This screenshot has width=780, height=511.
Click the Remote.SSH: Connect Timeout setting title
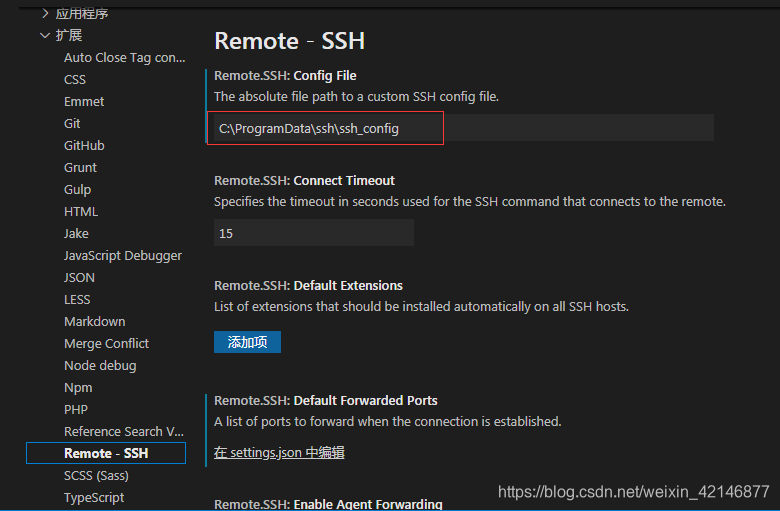coord(304,180)
